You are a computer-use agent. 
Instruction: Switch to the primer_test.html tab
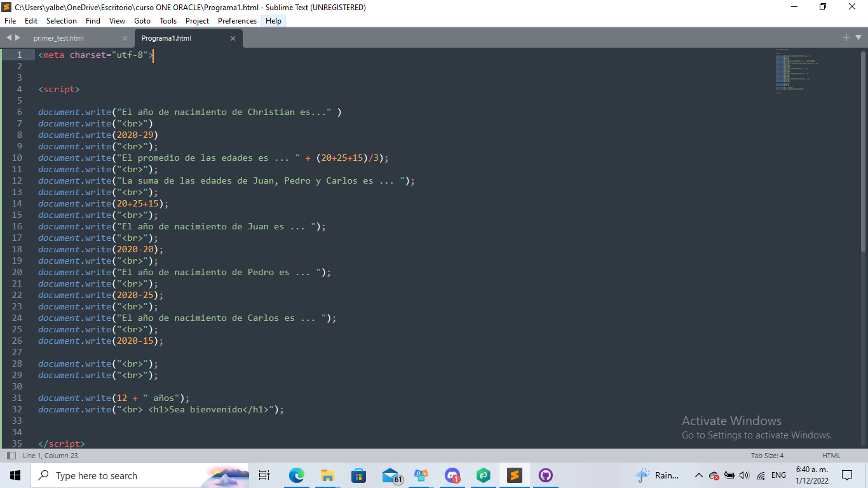58,38
